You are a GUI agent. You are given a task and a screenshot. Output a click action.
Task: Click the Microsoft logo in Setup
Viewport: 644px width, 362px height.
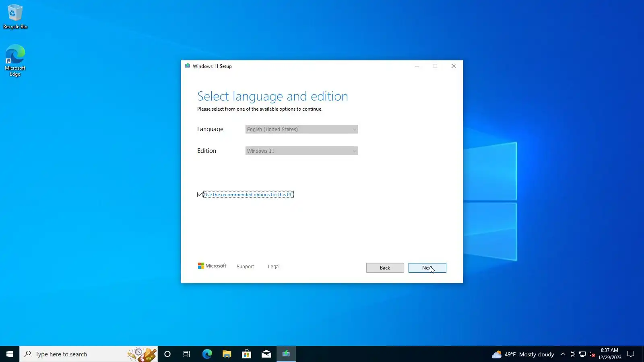click(x=212, y=266)
